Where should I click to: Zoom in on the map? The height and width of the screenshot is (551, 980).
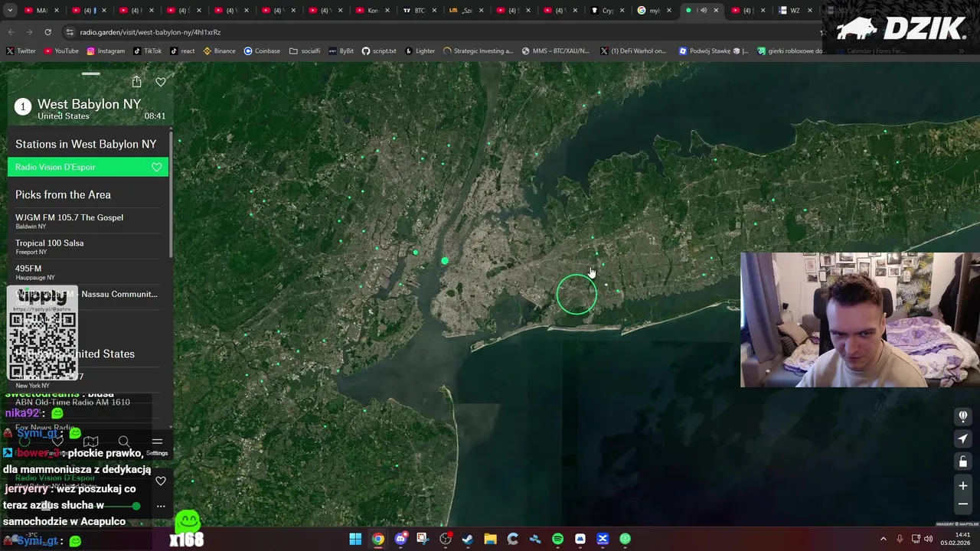tap(963, 485)
